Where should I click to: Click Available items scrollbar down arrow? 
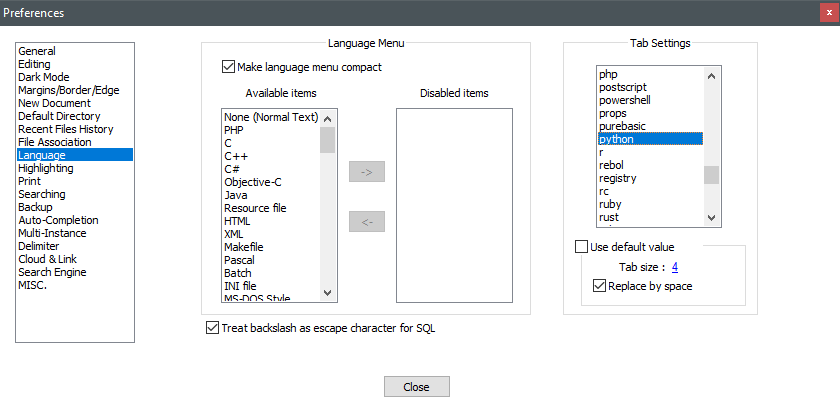(x=328, y=293)
